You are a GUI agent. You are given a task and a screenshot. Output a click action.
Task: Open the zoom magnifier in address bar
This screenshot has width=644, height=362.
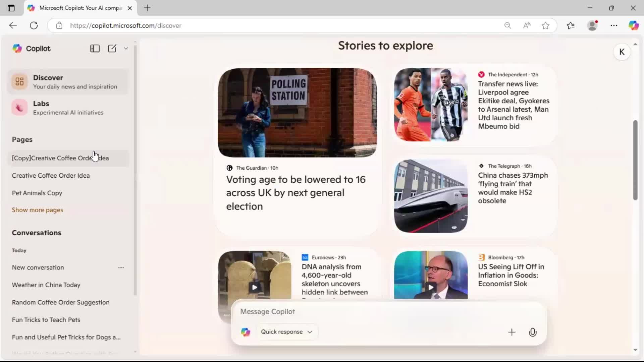[507, 25]
